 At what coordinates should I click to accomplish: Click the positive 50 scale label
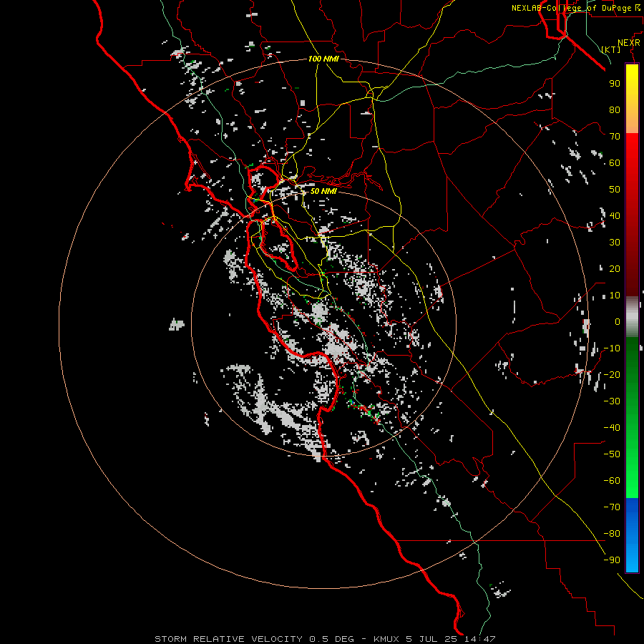click(615, 190)
